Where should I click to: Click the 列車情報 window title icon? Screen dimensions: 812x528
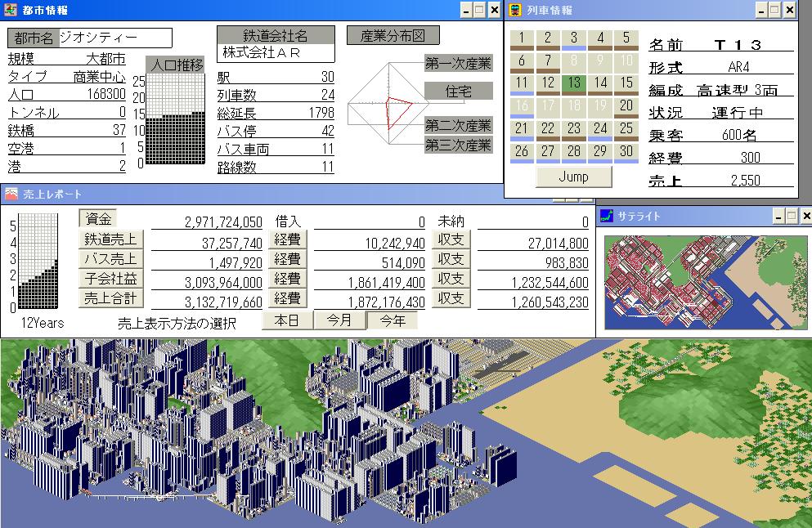(x=514, y=10)
